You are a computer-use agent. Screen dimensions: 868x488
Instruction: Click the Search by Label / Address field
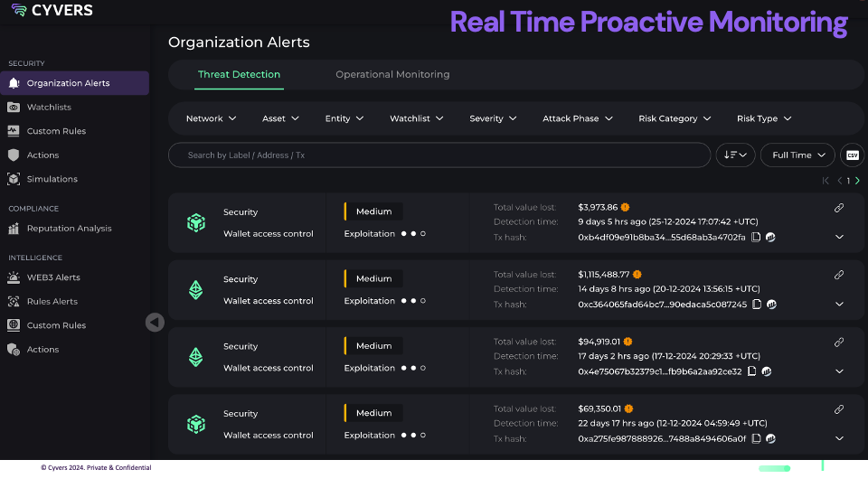pyautogui.click(x=439, y=155)
